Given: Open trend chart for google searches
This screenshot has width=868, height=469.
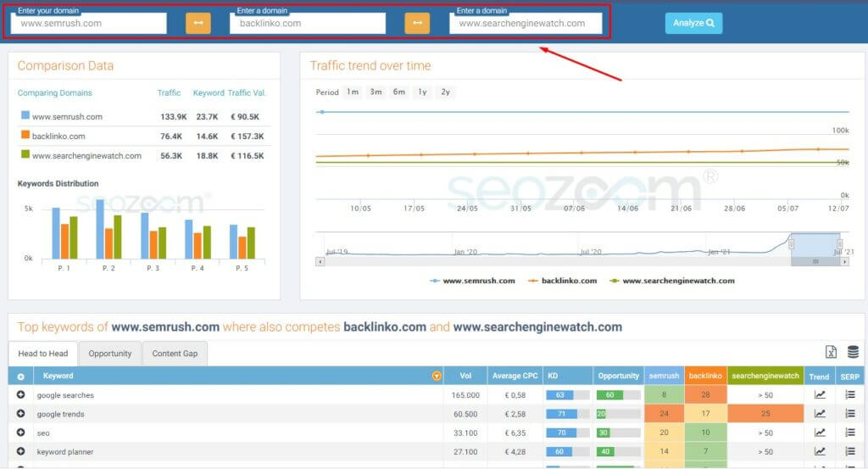Looking at the screenshot, I should (820, 394).
